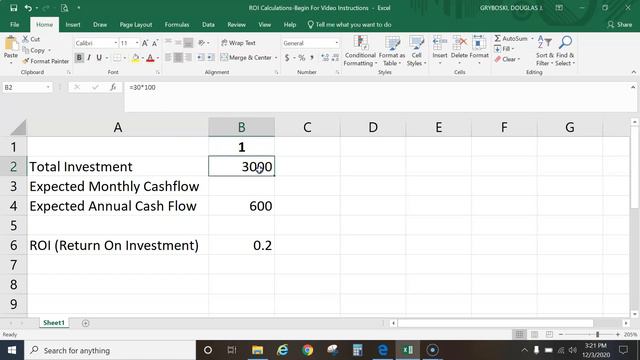The image size is (640, 360).
Task: Increase font size with large A icon
Action: pos(145,43)
